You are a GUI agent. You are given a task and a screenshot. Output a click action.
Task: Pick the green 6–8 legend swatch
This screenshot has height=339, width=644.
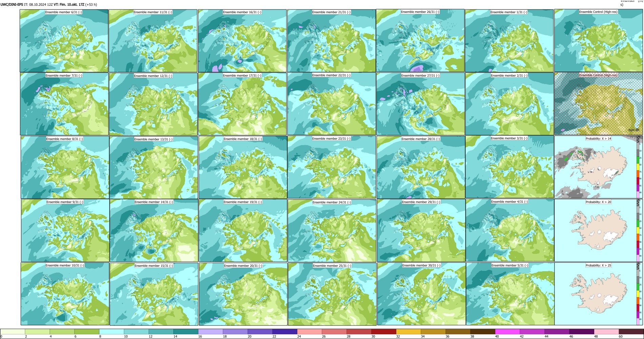(x=87, y=332)
